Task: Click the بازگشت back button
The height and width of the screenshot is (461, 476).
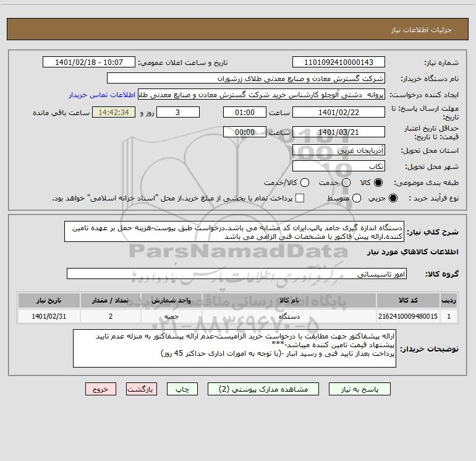Action: (x=142, y=389)
